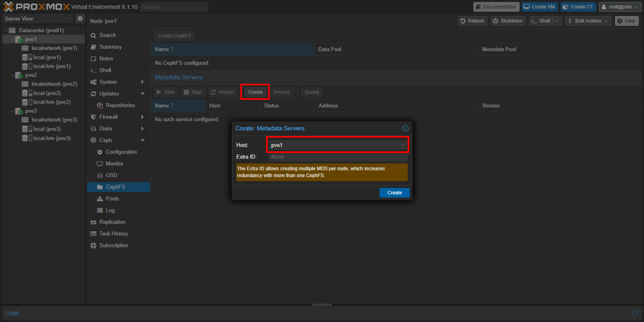Select localnetwork (pve3) tree entry
Viewport: 644px width, 322px height.
pos(54,120)
